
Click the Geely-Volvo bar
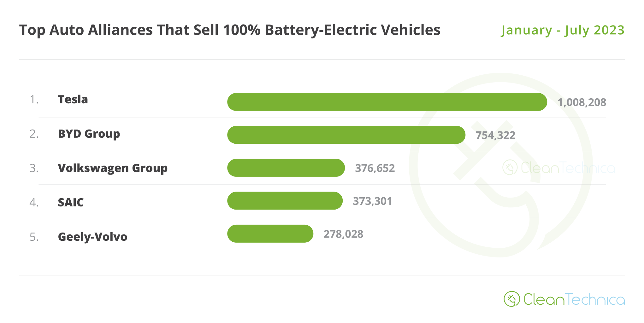coord(270,234)
